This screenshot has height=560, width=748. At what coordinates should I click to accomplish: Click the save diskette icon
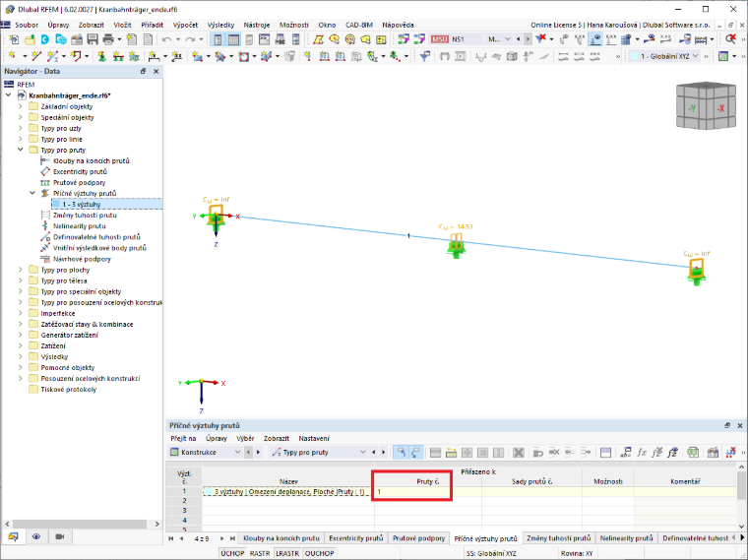[x=93, y=39]
